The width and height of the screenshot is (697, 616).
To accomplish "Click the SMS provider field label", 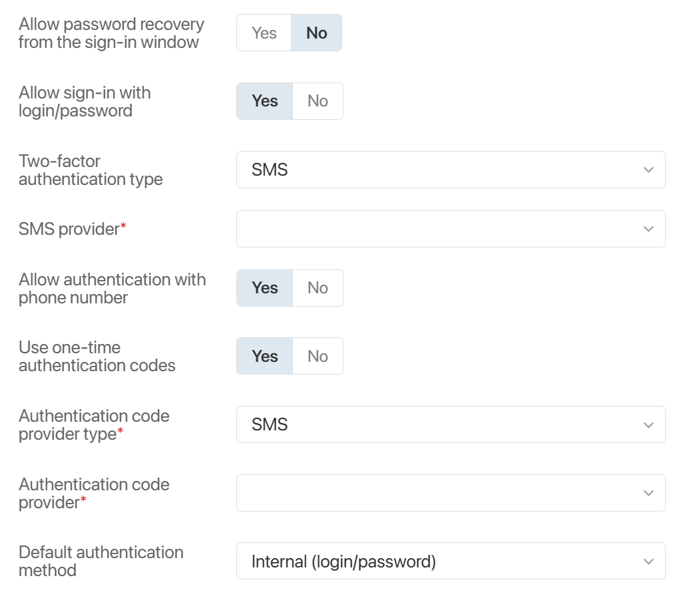I will (x=69, y=229).
